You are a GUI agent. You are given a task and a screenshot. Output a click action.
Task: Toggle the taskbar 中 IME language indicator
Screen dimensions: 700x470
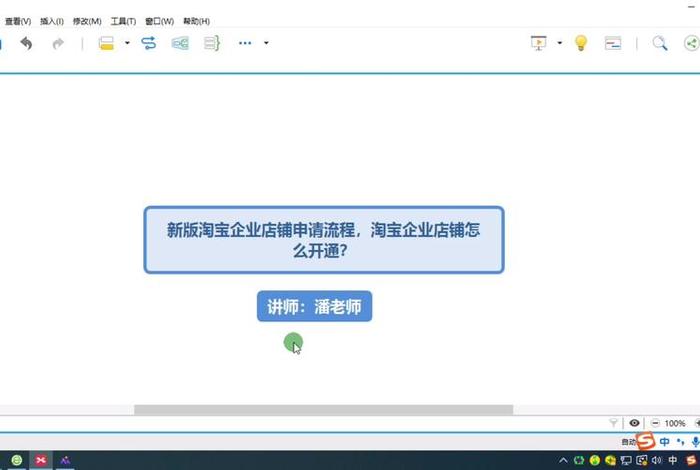672,460
